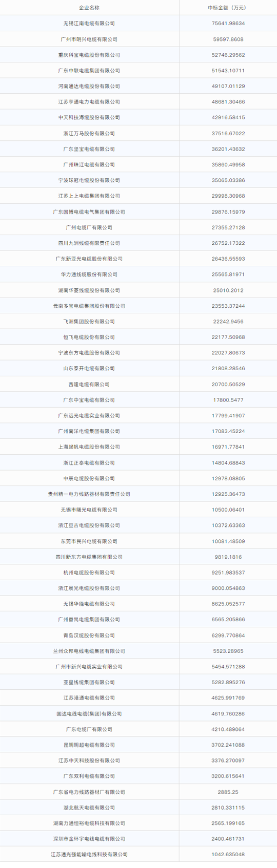Click amount 35065.03386
Image resolution: width=277 pixels, height=868 pixels.
point(228,180)
